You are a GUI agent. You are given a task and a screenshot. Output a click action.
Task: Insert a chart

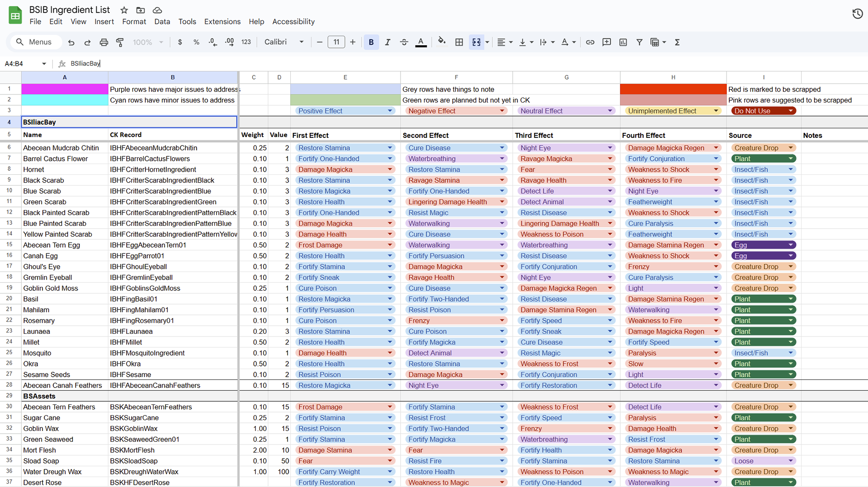(x=623, y=42)
